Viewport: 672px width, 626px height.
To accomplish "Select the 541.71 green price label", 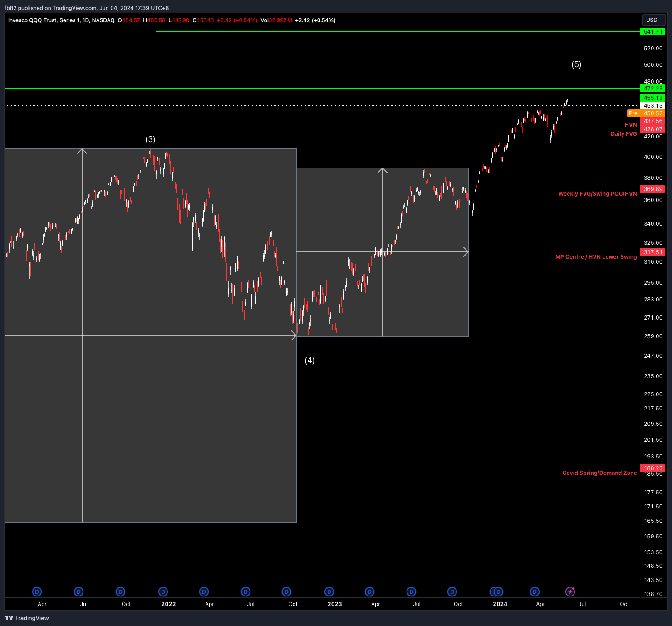I will [x=653, y=32].
